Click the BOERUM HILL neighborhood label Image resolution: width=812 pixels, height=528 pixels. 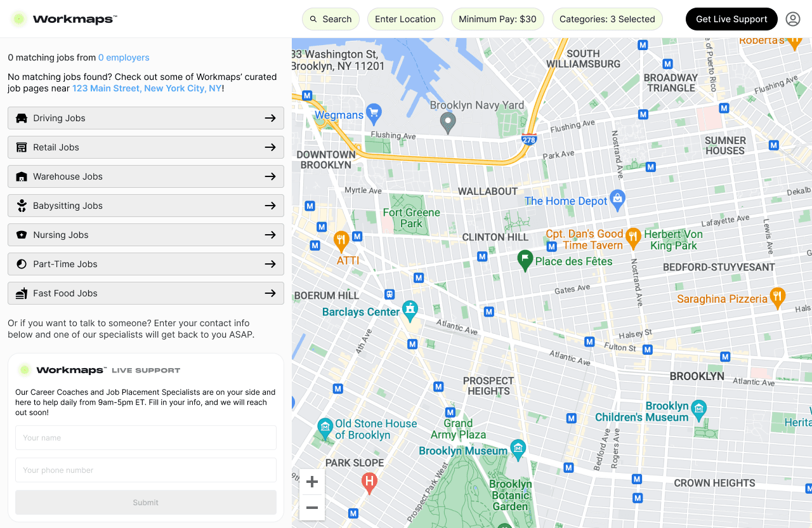pos(327,295)
